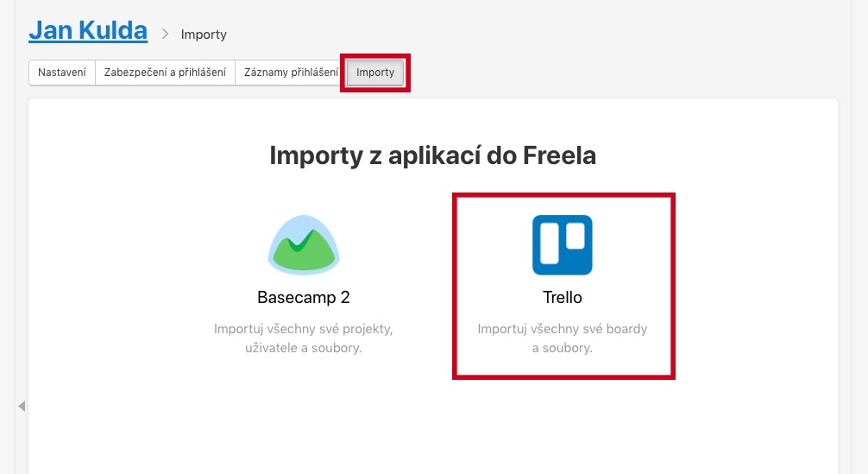Select the Záznamy přihlášení tab
The height and width of the screenshot is (474, 868).
291,73
